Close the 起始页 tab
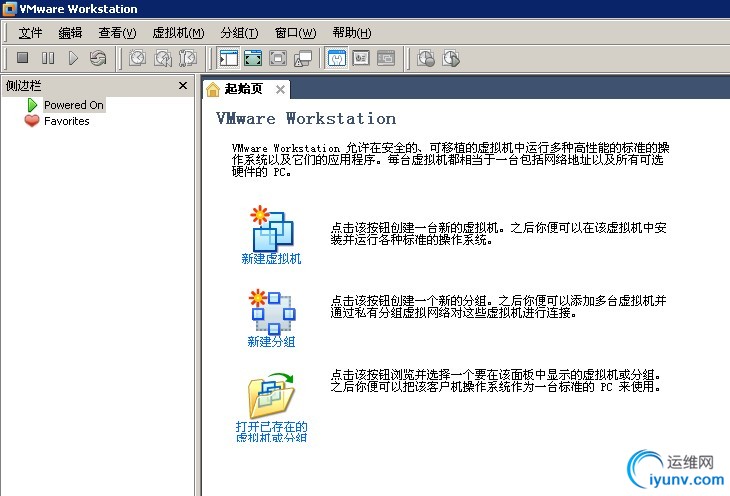Screen dimensions: 730x496 [x=280, y=89]
